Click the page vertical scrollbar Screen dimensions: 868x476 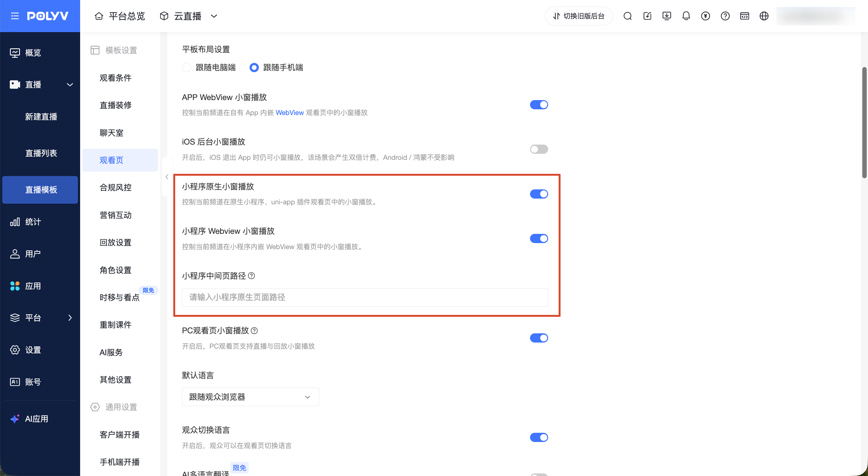point(864,123)
